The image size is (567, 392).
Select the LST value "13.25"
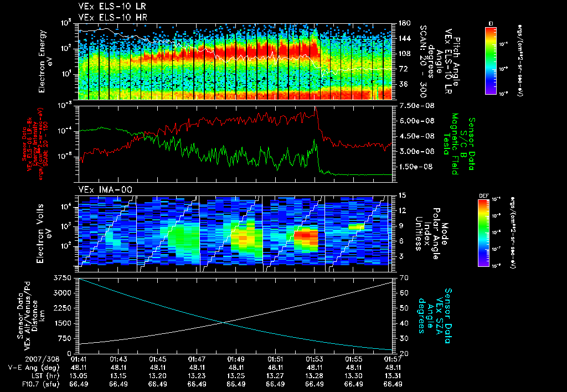(236, 376)
